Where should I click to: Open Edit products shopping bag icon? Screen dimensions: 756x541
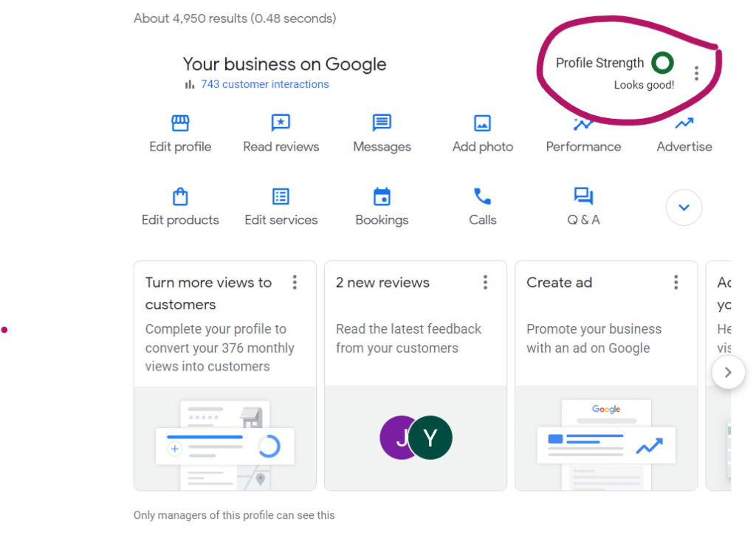coord(180,196)
